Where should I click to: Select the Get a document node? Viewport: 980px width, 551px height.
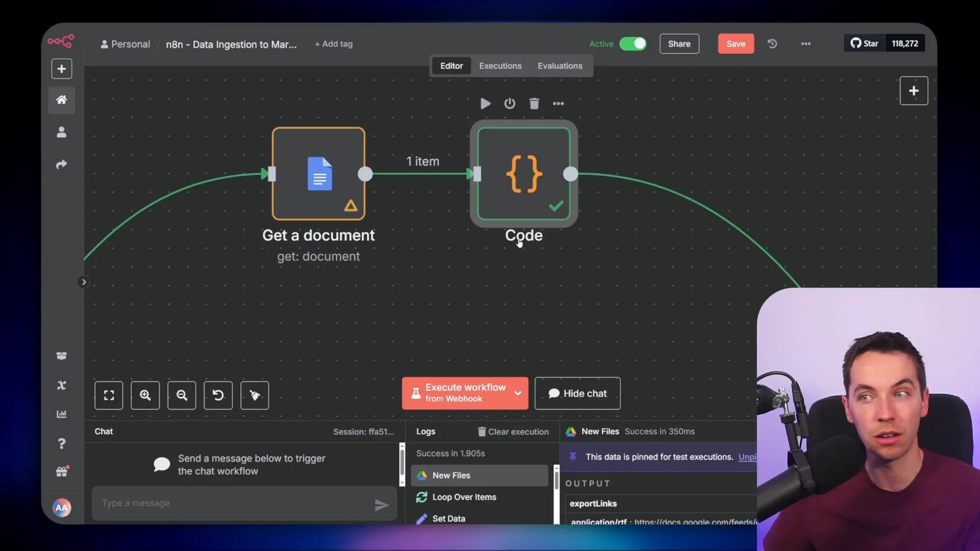coord(318,174)
